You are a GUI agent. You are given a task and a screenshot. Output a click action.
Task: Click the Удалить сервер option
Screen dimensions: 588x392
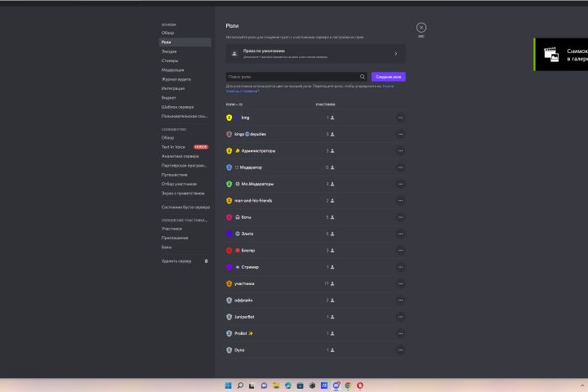click(x=176, y=261)
